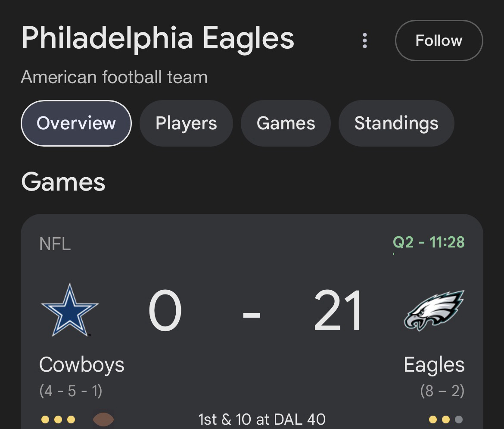Click the Philadelphia Eagles title
The height and width of the screenshot is (429, 504).
(x=158, y=38)
